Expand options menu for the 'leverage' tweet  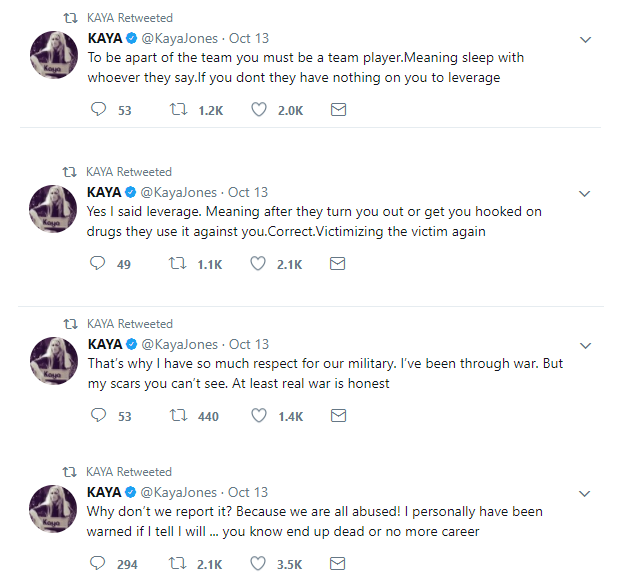[x=586, y=193]
